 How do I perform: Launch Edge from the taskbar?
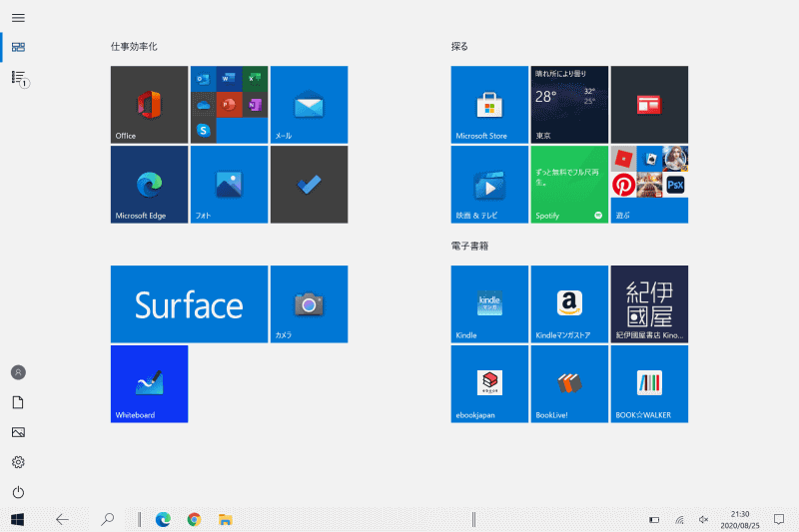(163, 519)
